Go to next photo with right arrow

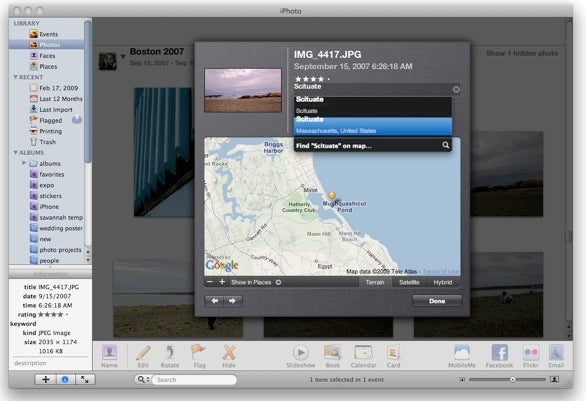pos(232,300)
